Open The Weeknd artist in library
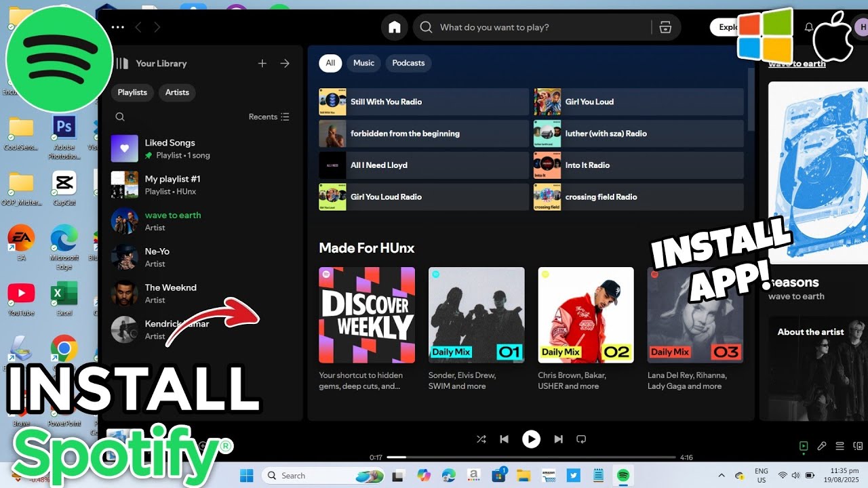The height and width of the screenshot is (488, 868). 201,293
